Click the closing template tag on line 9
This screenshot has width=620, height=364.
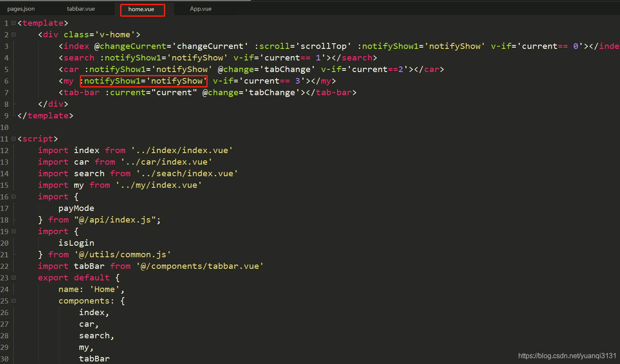(x=45, y=116)
